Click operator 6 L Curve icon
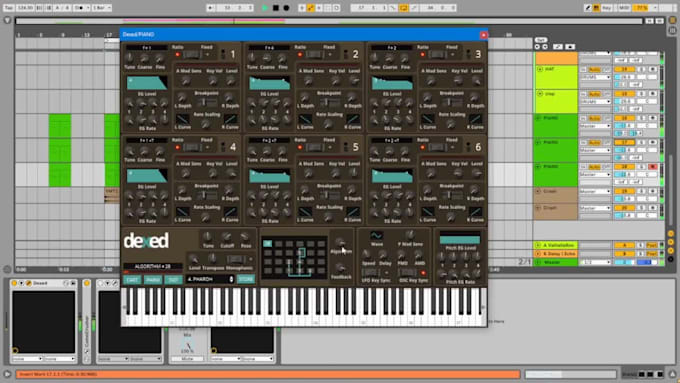This screenshot has height=383, width=680. pos(428,212)
